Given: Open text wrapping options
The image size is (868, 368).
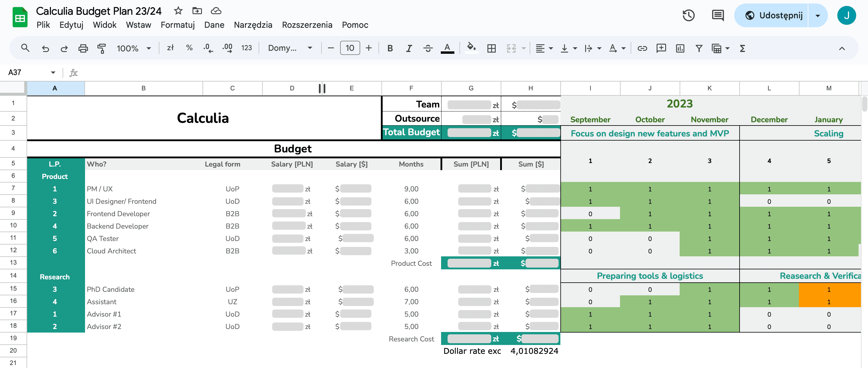Looking at the screenshot, I should pos(593,48).
